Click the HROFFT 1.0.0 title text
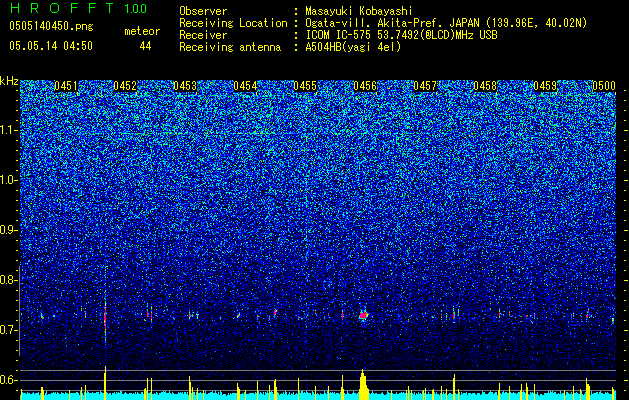The image size is (629, 400). click(78, 8)
